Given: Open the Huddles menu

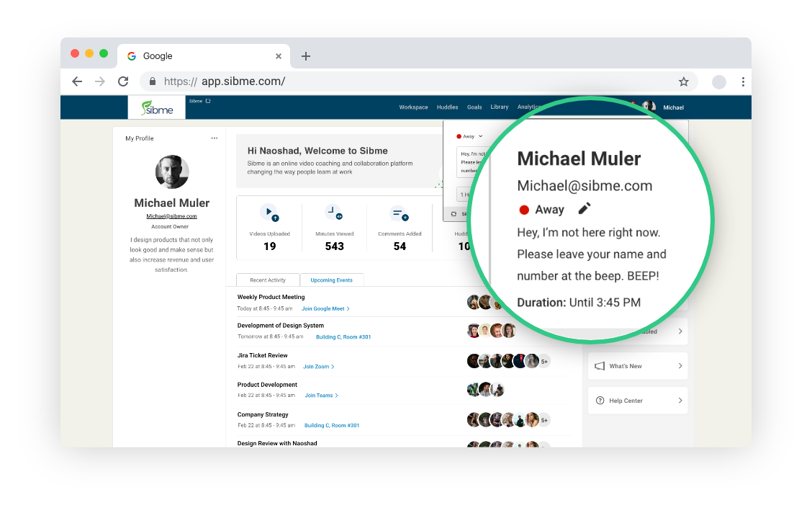Looking at the screenshot, I should pos(448,107).
